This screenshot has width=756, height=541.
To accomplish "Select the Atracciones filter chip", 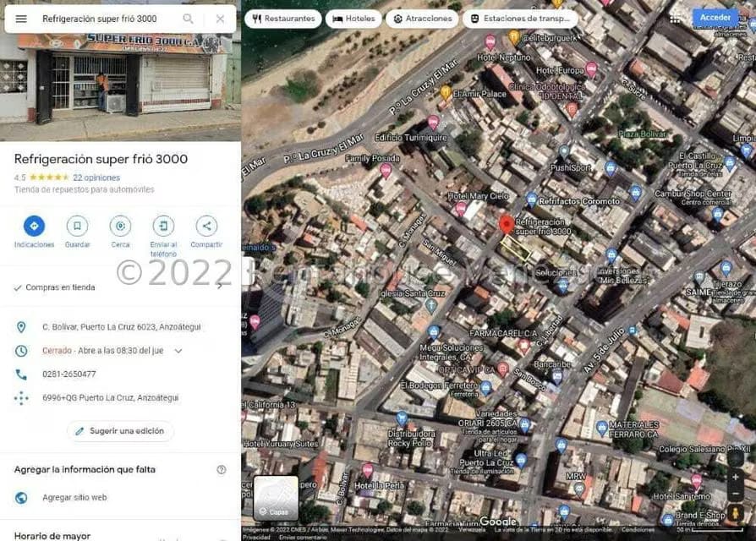I will [x=422, y=19].
